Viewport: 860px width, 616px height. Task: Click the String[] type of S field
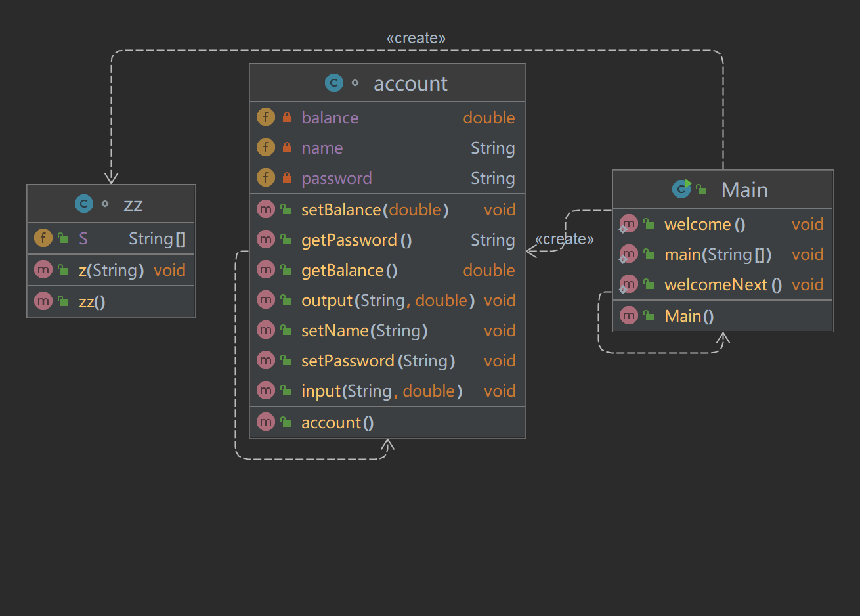[x=157, y=238]
